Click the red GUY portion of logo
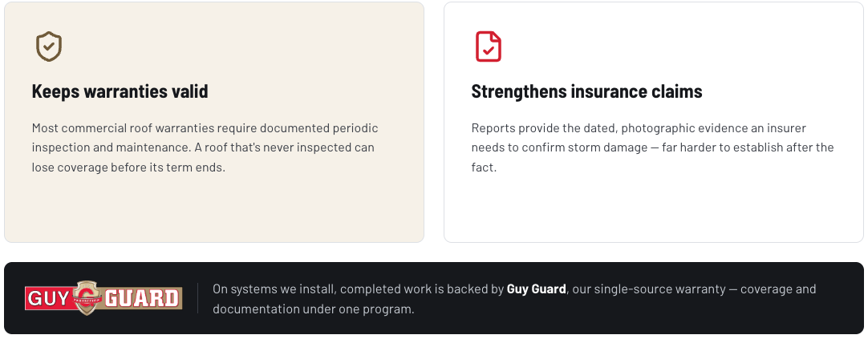The image size is (868, 339). pos(48,299)
